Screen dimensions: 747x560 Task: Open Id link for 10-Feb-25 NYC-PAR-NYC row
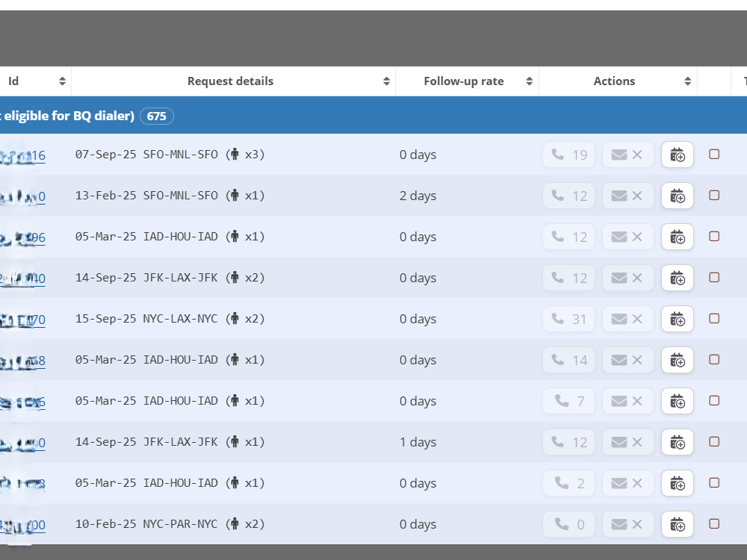pos(22,525)
